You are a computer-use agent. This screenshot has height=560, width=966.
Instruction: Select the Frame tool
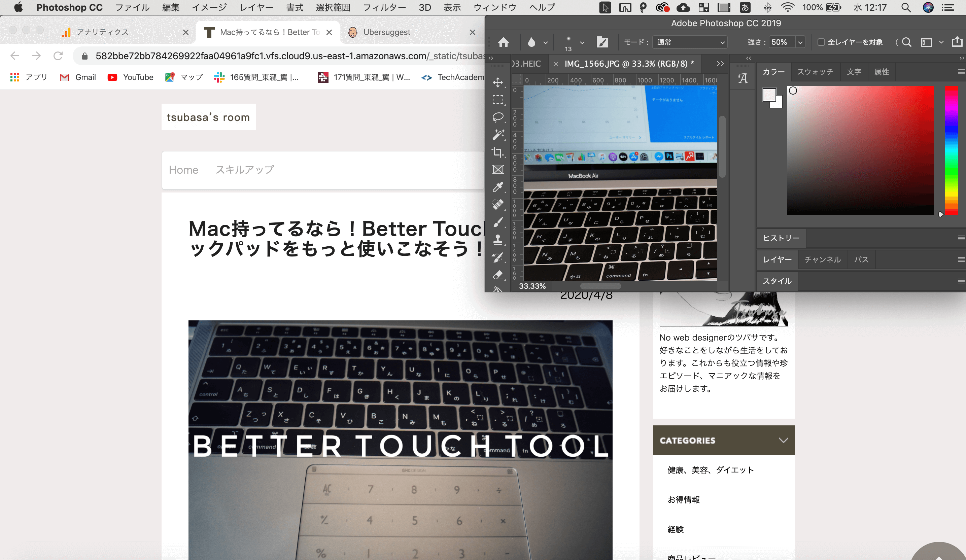tap(498, 170)
